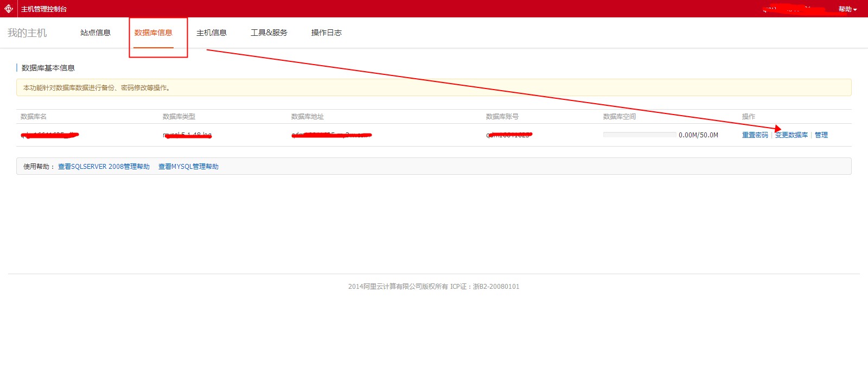Click the database space usage bar
The height and width of the screenshot is (386, 868).
[639, 135]
